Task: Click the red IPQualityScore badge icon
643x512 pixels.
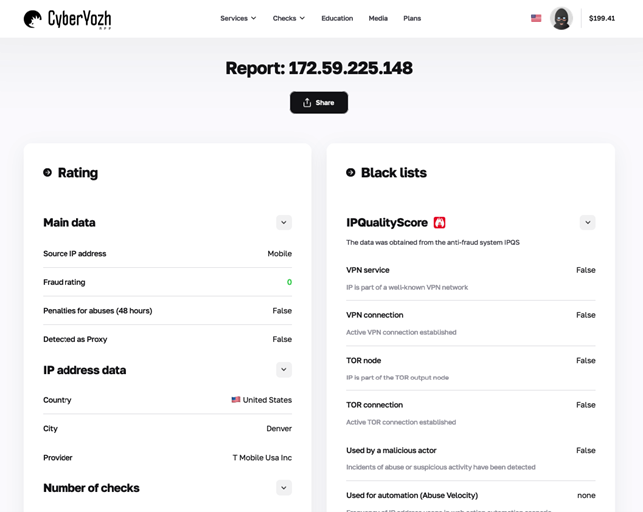Action: pyautogui.click(x=439, y=223)
